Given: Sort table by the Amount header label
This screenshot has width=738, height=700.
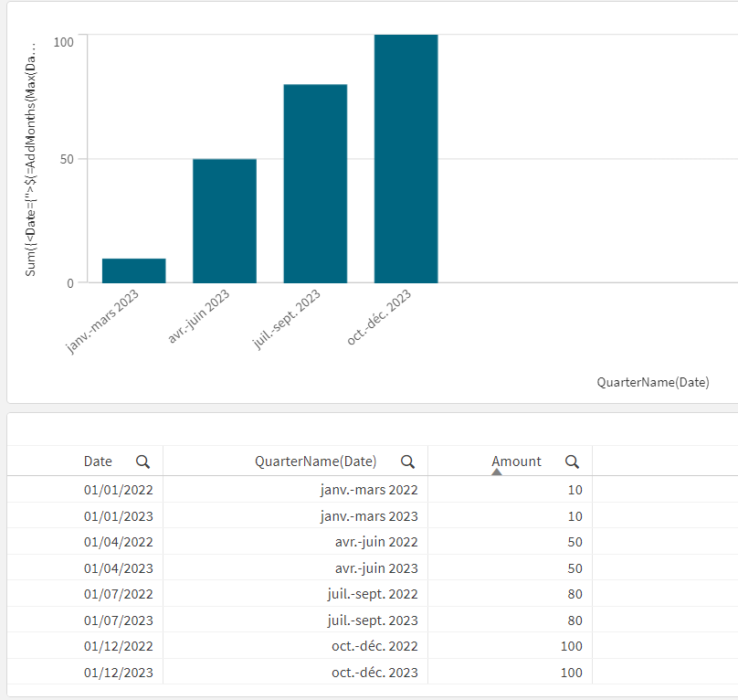Looking at the screenshot, I should pyautogui.click(x=516, y=461).
